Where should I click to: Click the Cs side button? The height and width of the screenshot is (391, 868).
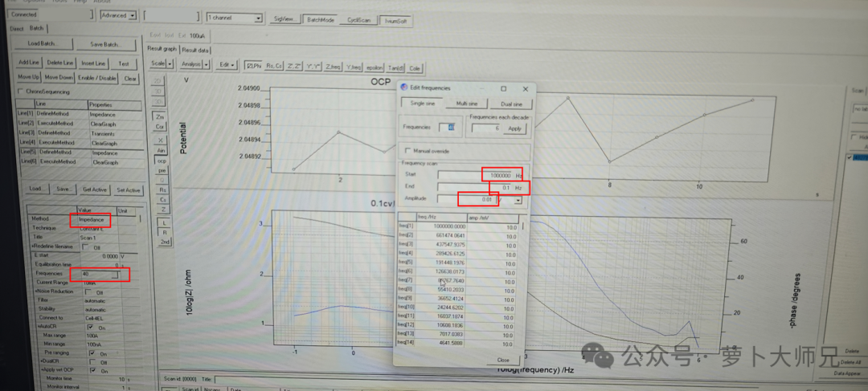pyautogui.click(x=162, y=199)
